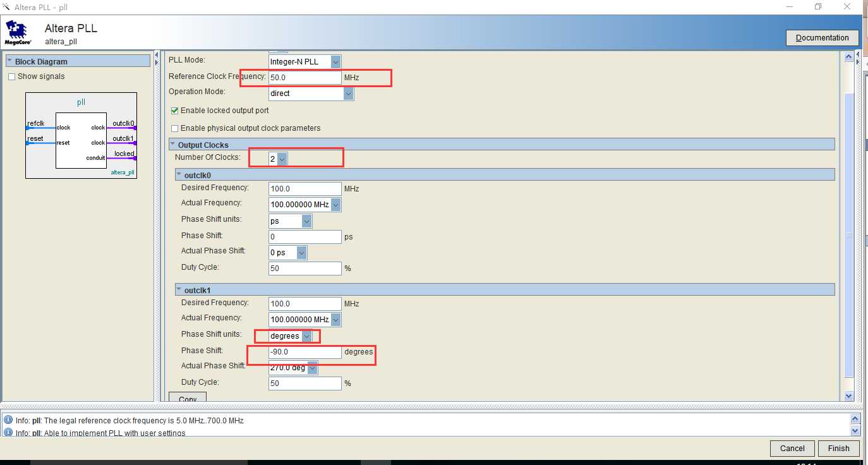Click the settings panel scroll up arrow
This screenshot has height=465, width=868.
pyautogui.click(x=848, y=57)
